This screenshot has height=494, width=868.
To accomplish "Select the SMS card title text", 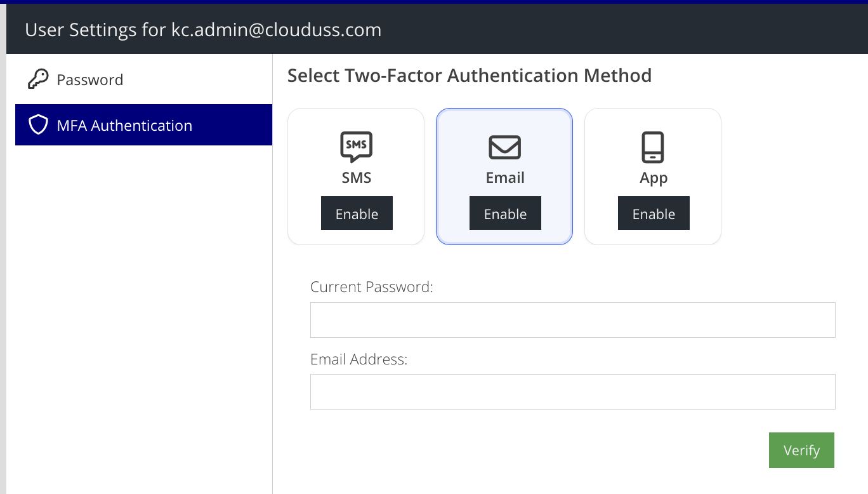I will pyautogui.click(x=356, y=178).
